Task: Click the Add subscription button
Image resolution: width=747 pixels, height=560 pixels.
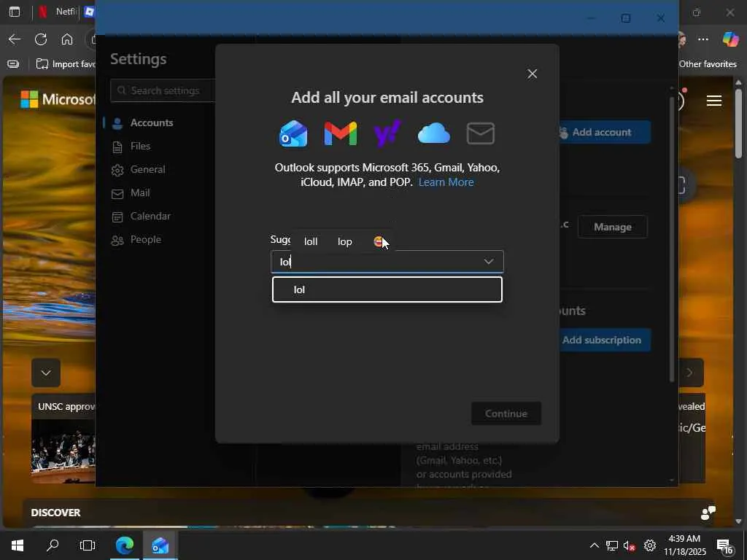Action: coord(602,340)
